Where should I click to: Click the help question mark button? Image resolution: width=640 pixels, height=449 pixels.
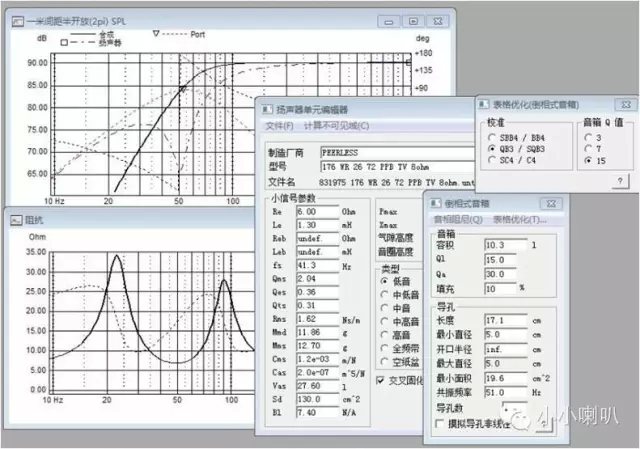pos(619,180)
